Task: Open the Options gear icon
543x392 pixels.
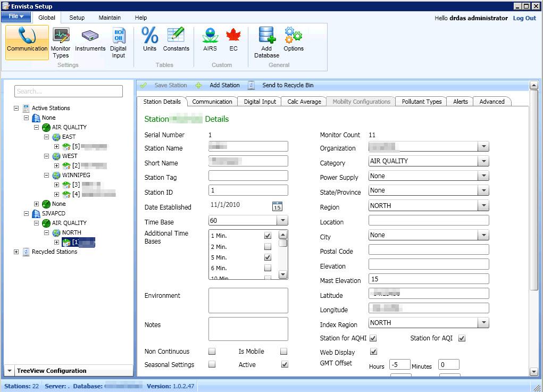Action: click(x=293, y=40)
